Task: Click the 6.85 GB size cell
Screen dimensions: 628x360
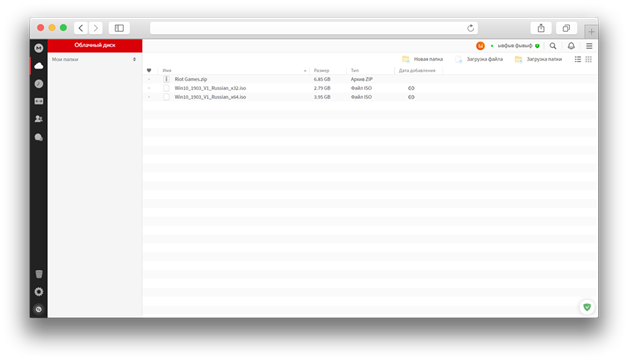Action: point(322,79)
